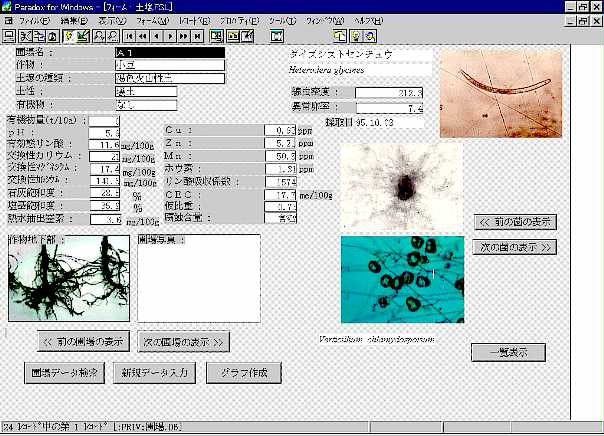The width and height of the screenshot is (604, 436).
Task: Click the 一覧表示 button
Action: 508,352
